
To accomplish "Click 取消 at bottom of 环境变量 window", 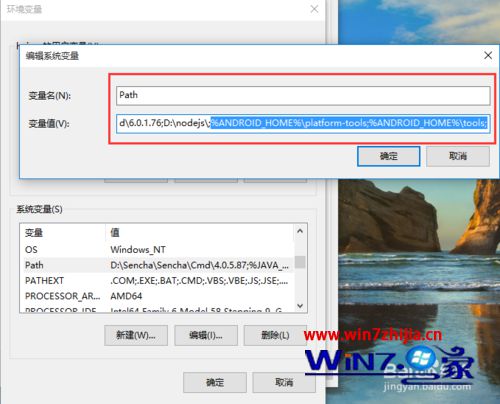I will tap(284, 382).
